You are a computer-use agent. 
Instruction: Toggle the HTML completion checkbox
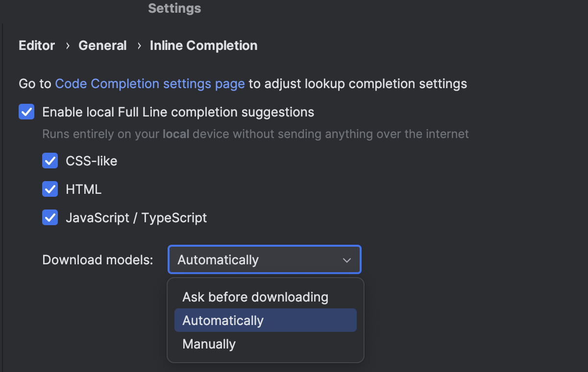click(50, 189)
